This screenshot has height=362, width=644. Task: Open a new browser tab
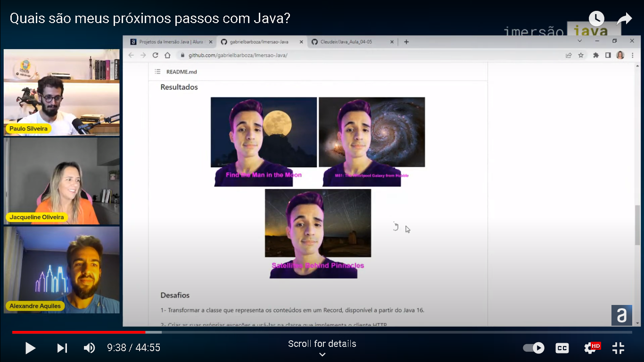pyautogui.click(x=406, y=41)
